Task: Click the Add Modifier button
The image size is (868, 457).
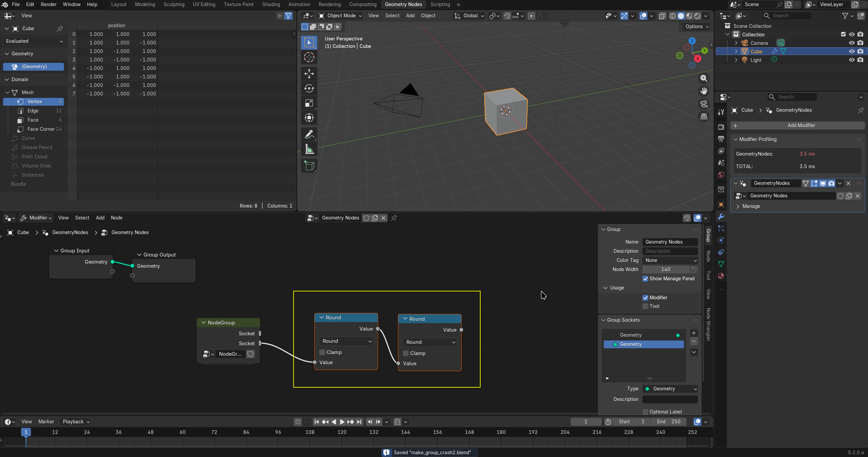Action: coord(797,125)
